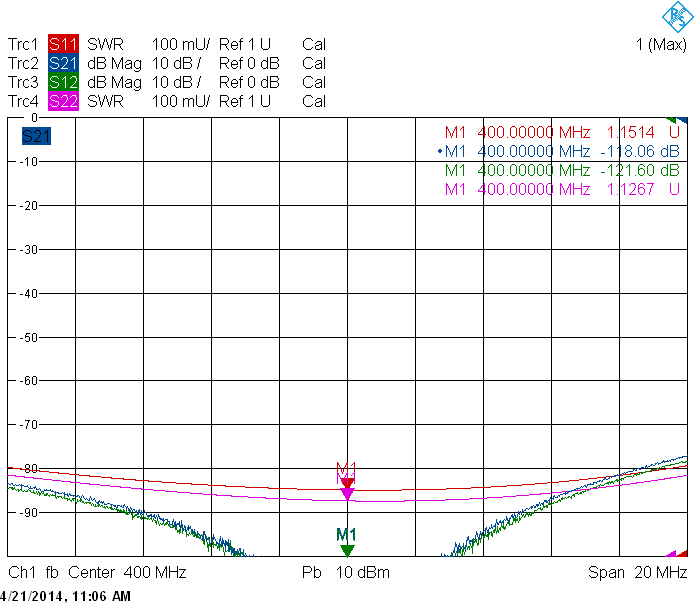Click the magenta M1 readout 1.1267 U
This screenshot has width=695, height=613.
click(562, 189)
